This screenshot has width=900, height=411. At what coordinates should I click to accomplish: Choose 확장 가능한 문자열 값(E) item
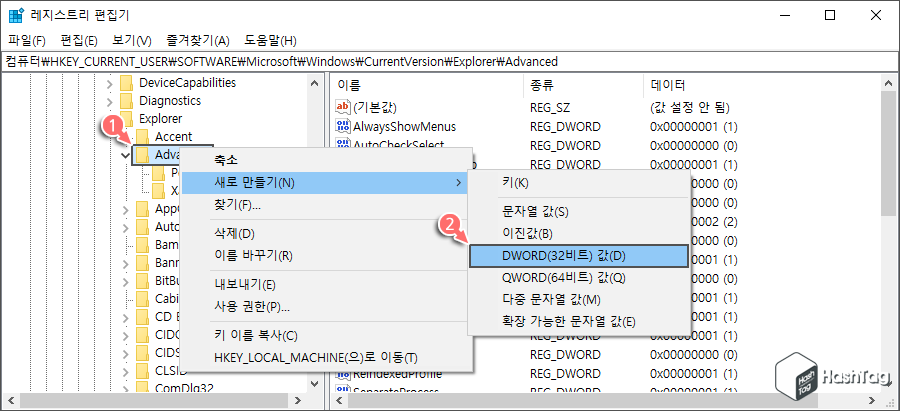[579, 321]
